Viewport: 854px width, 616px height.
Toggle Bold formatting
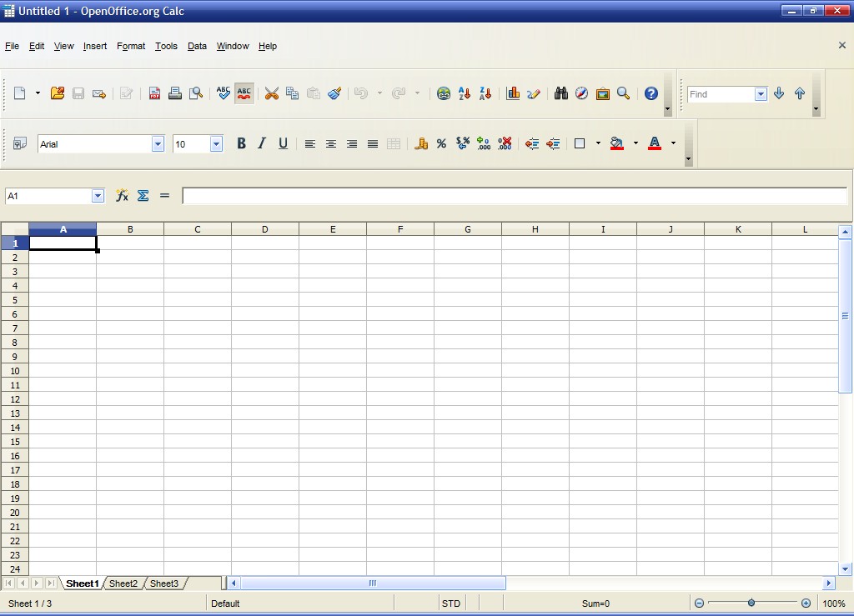tap(241, 144)
